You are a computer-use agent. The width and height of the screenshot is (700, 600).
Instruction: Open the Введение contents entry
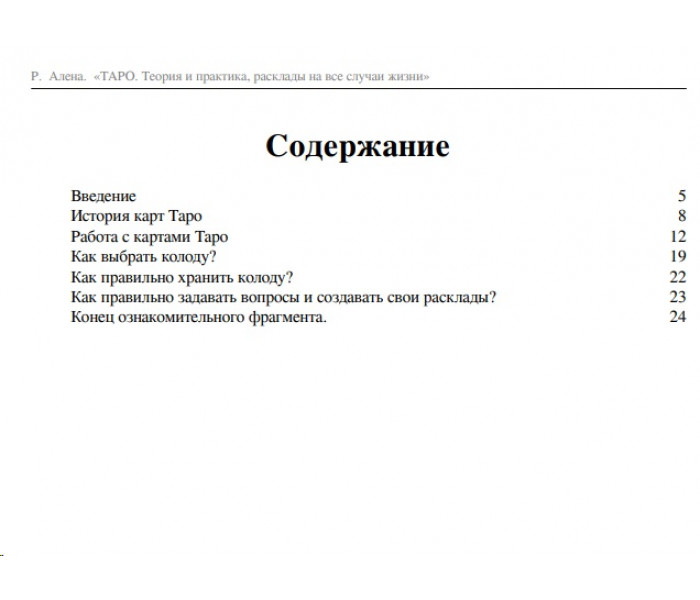pyautogui.click(x=103, y=196)
